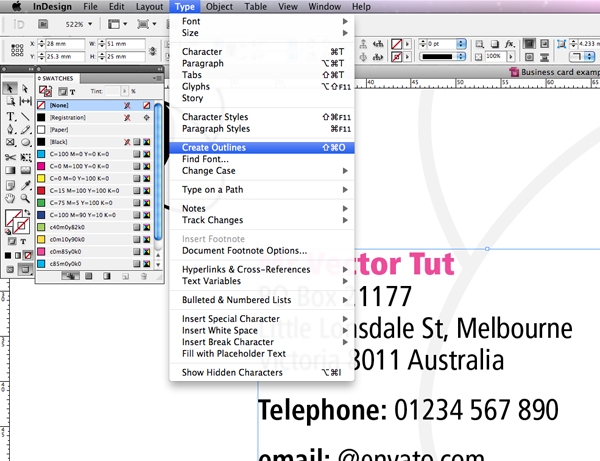Select the Scissors tool
The height and width of the screenshot is (461, 600).
[x=10, y=158]
